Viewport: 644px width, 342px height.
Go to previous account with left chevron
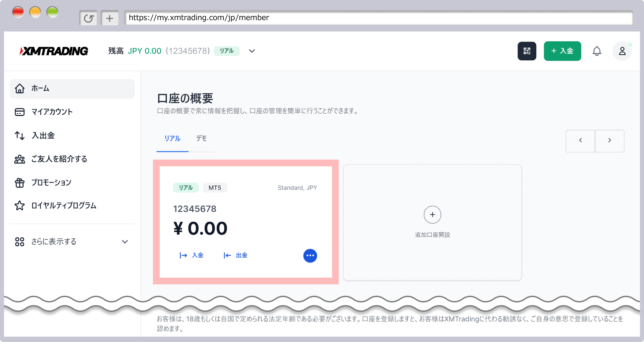point(580,140)
